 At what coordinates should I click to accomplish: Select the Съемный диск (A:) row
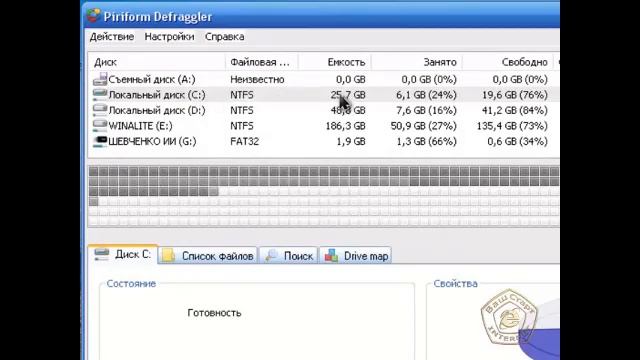324,79
